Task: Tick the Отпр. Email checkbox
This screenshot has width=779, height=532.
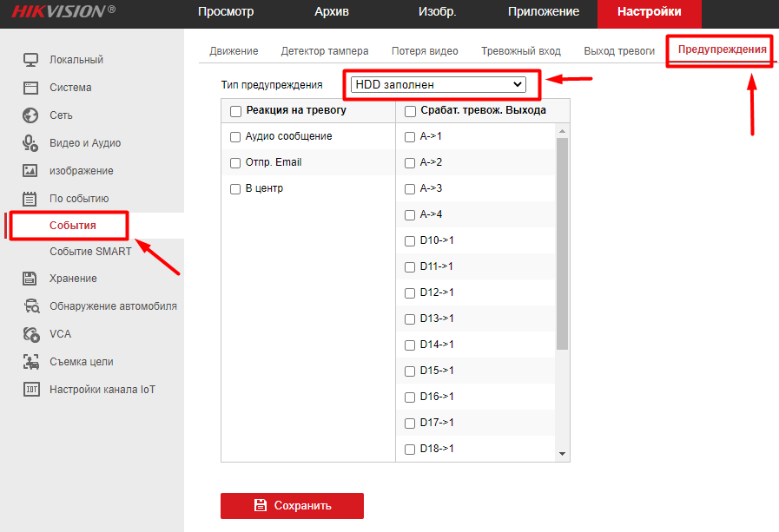Action: click(x=235, y=163)
